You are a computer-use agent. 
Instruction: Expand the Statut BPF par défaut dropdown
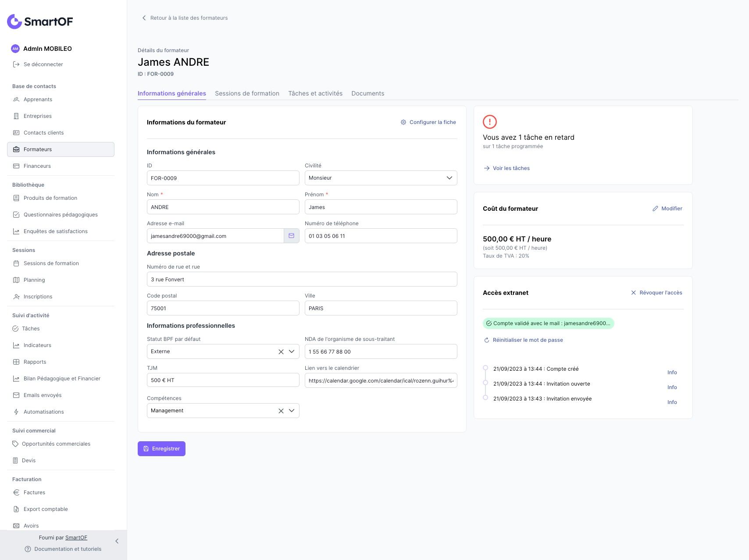292,351
